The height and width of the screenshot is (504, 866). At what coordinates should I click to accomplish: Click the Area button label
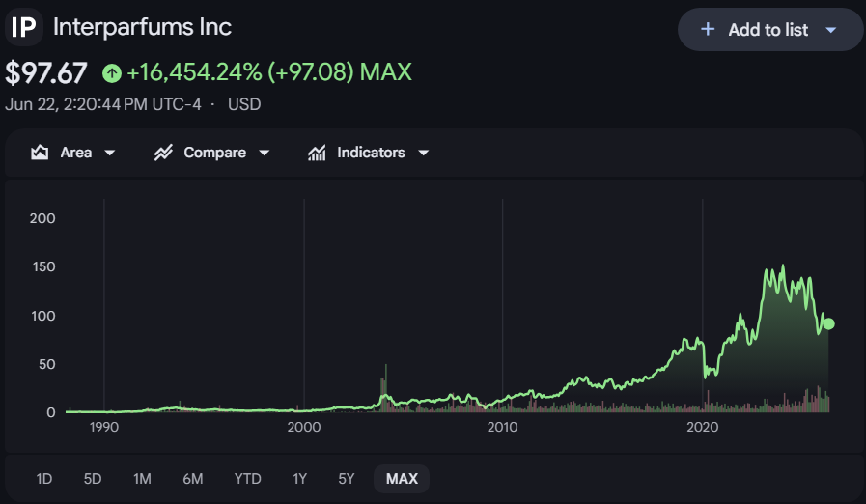[x=76, y=153]
